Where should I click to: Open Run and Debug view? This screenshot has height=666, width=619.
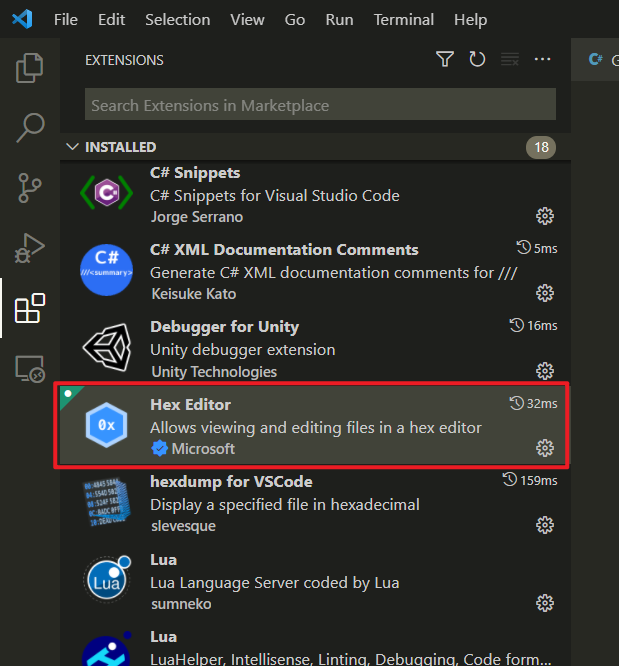30,248
